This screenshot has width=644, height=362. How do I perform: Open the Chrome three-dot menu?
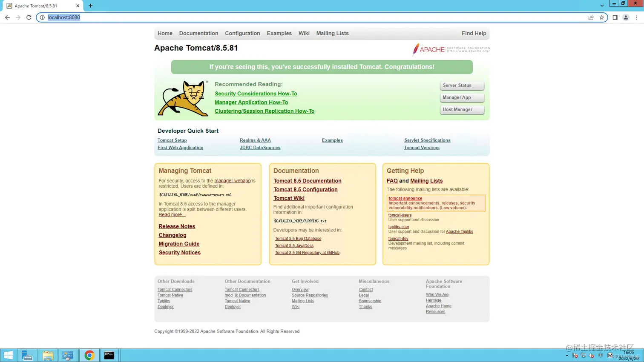pos(637,17)
